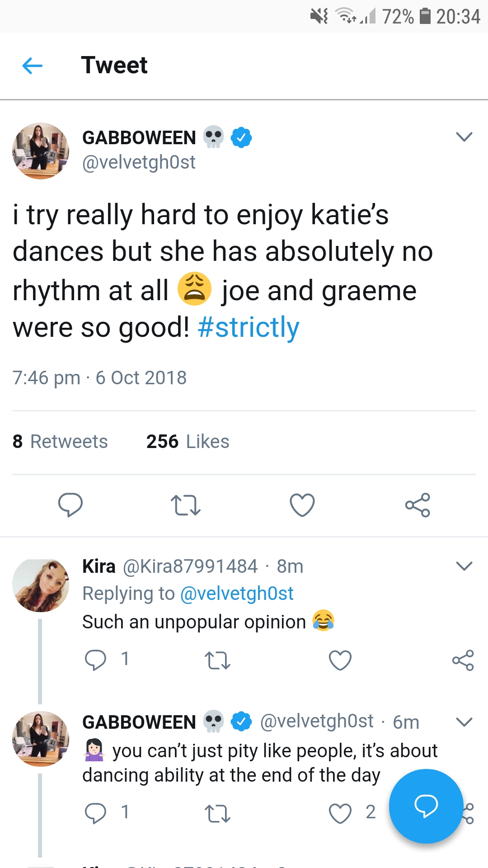This screenshot has width=488, height=868.
Task: Open @velvetgh0st link in 'Replying to'
Action: [237, 594]
